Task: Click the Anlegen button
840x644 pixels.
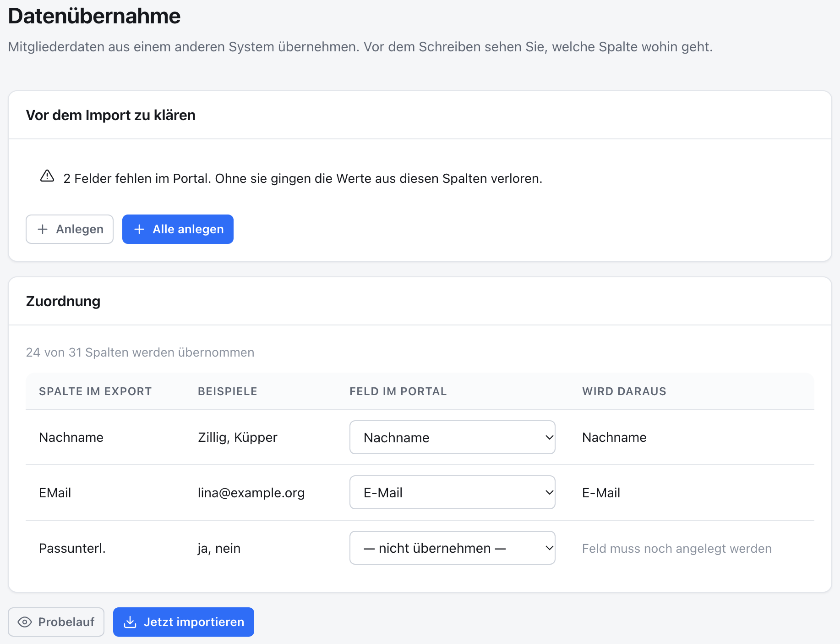Action: tap(70, 229)
